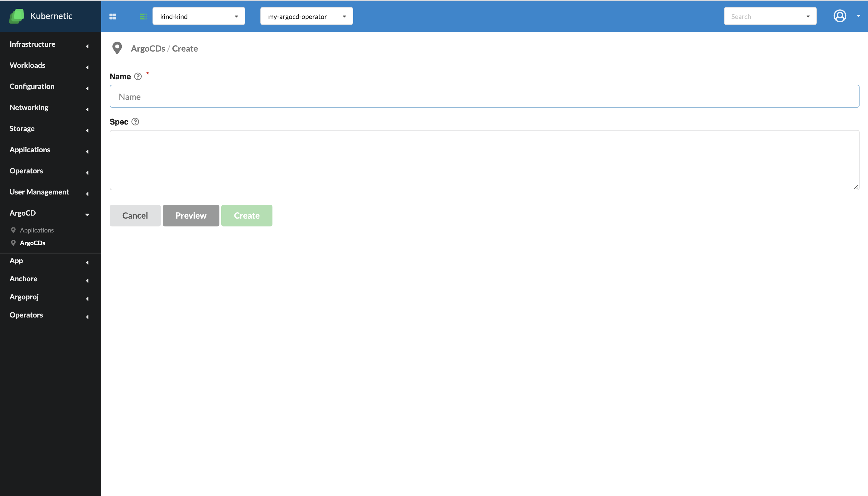Expand the Workloads section
This screenshot has width=868, height=496.
click(50, 65)
